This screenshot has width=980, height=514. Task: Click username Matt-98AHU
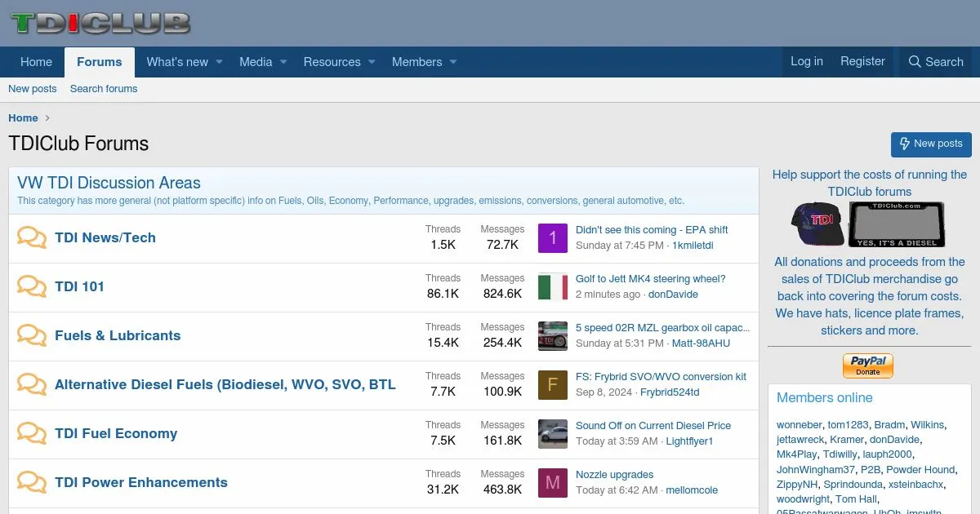point(701,343)
